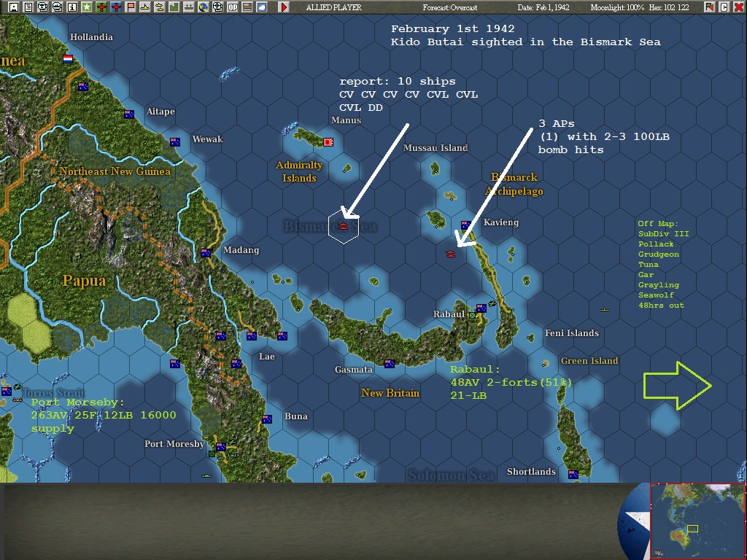Click the 'Green Island' map label
The height and width of the screenshot is (560, 747).
589,360
